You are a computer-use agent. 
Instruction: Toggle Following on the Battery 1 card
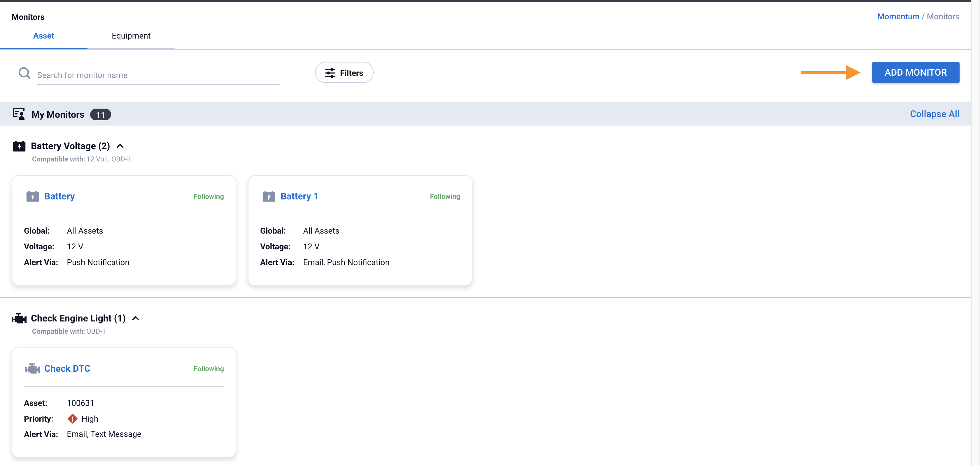click(x=445, y=197)
